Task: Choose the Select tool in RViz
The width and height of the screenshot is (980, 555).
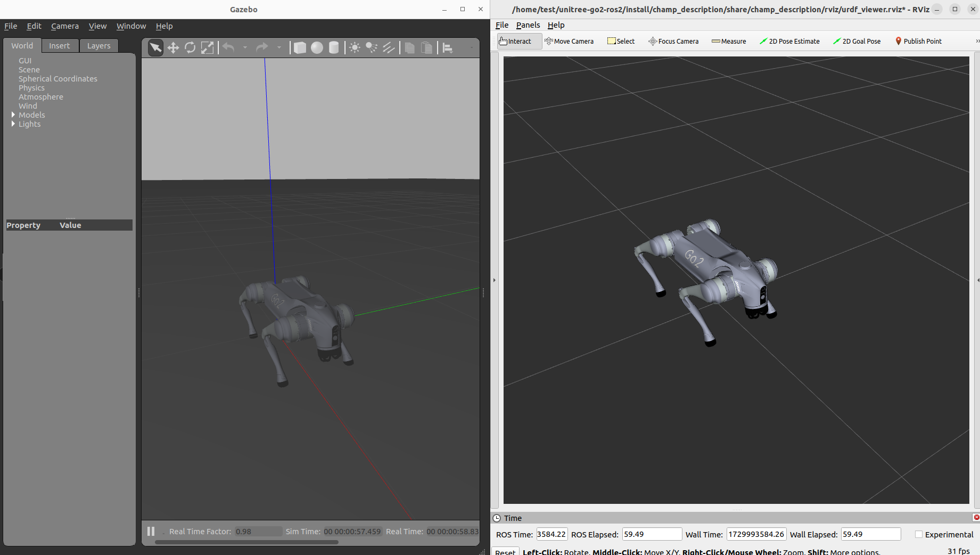Action: [x=621, y=41]
